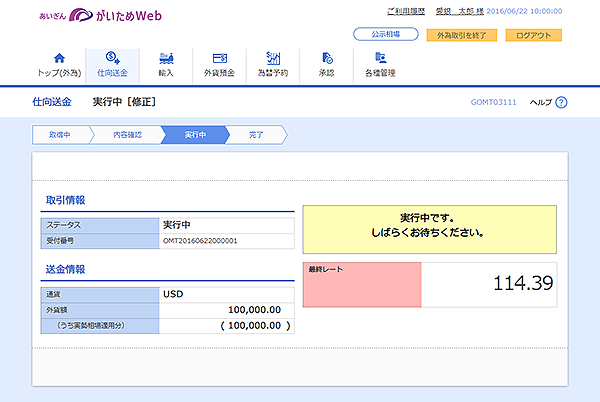Select the 内容確認 step in the progress bar
The image size is (600, 402).
(127, 135)
